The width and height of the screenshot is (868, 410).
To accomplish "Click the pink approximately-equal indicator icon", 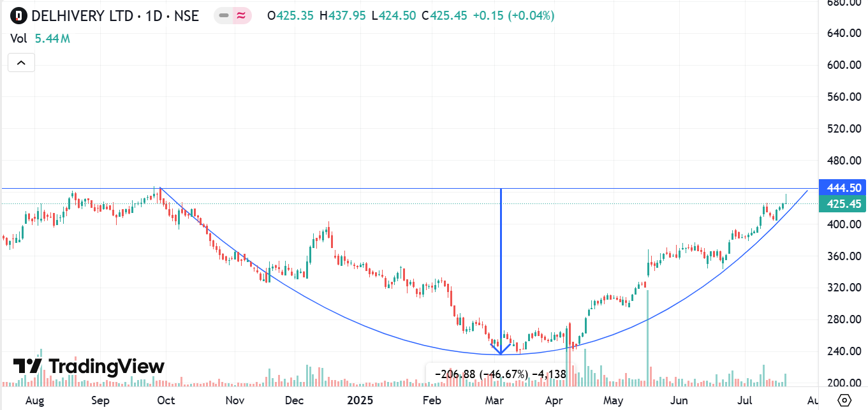I will (x=241, y=16).
